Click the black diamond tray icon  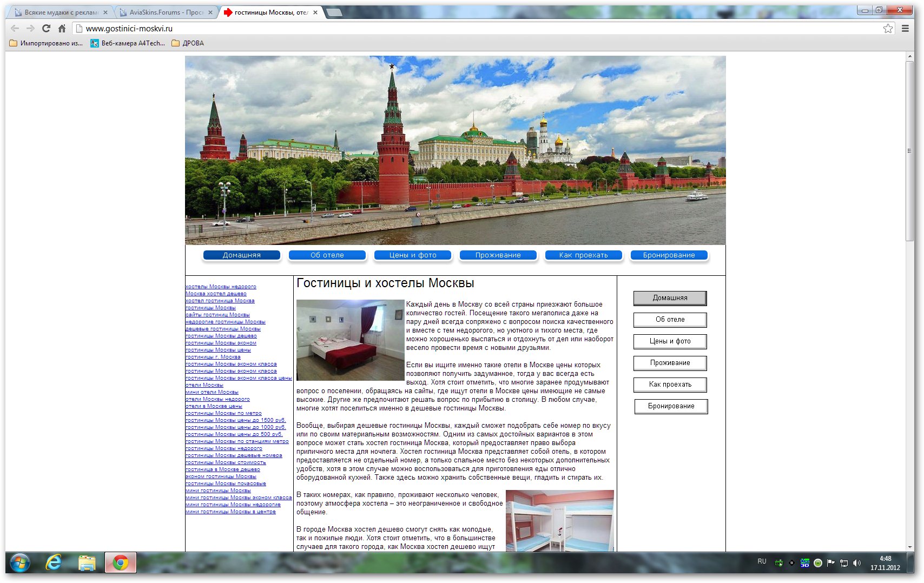tap(792, 563)
